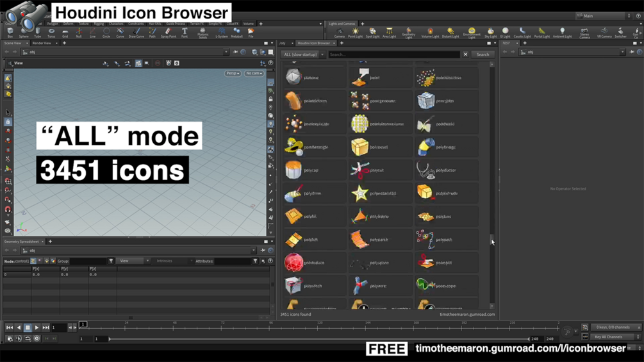Add a Spot Light from shelf
Image resolution: width=644 pixels, height=362 pixels.
tap(372, 33)
